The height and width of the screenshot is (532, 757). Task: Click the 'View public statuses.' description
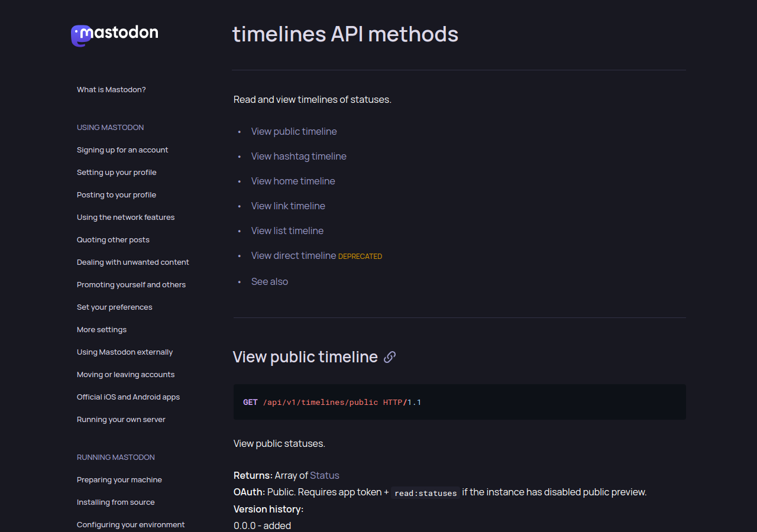pos(279,443)
